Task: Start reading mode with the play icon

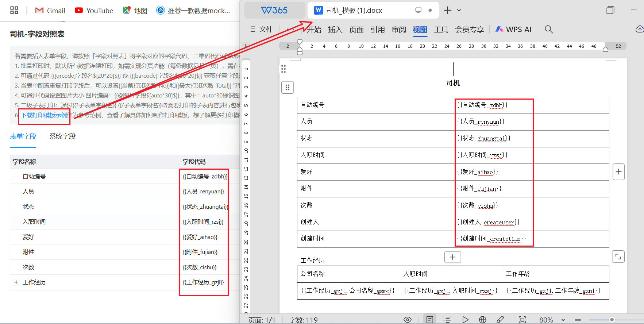Action: tap(465, 320)
